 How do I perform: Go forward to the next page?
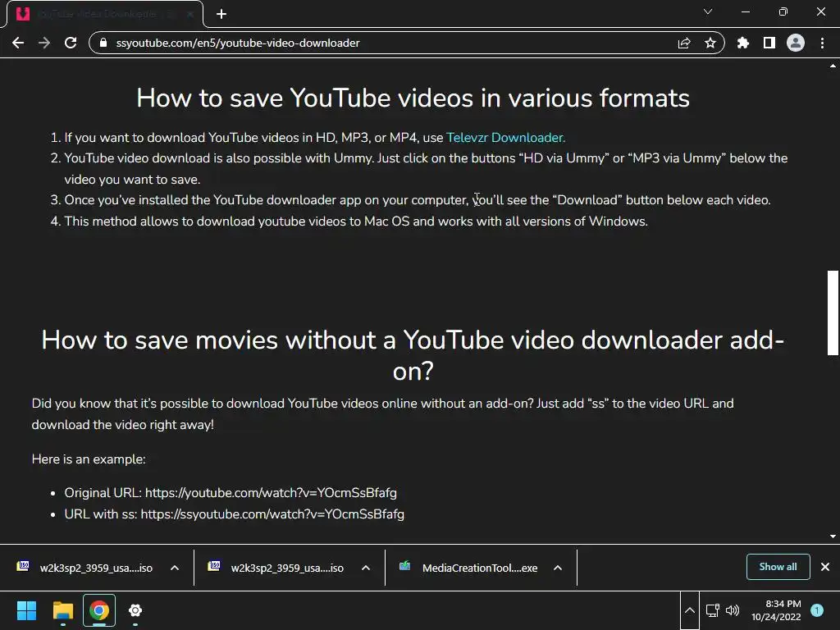pyautogui.click(x=44, y=43)
